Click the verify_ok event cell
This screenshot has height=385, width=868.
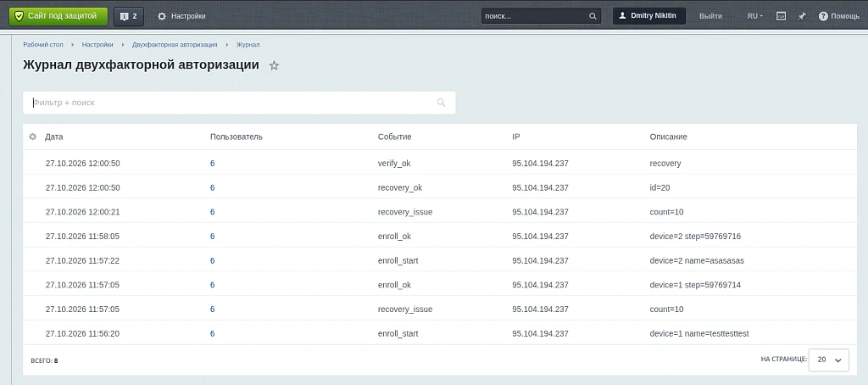click(394, 164)
